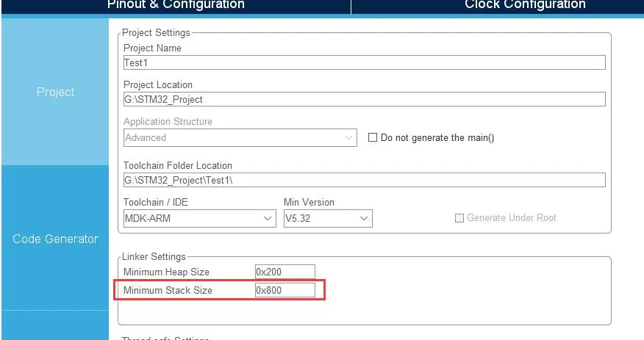
Task: Enable Do not generate the main() checkbox
Action: point(372,137)
